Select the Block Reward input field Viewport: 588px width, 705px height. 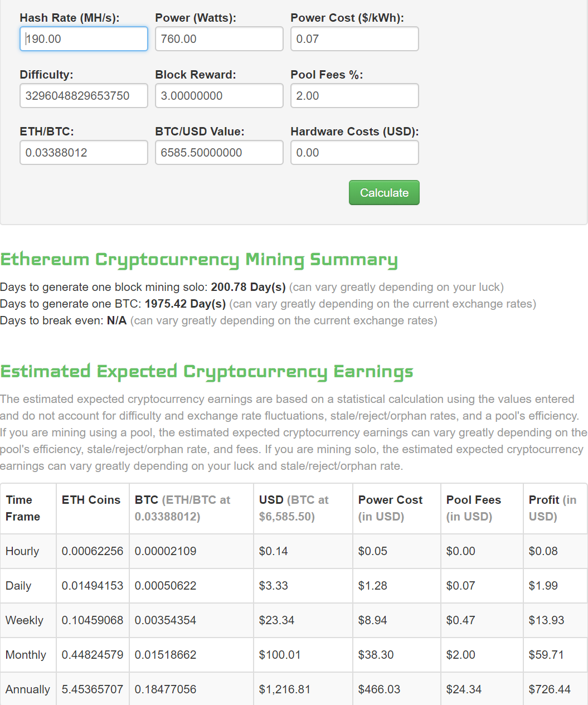point(219,96)
